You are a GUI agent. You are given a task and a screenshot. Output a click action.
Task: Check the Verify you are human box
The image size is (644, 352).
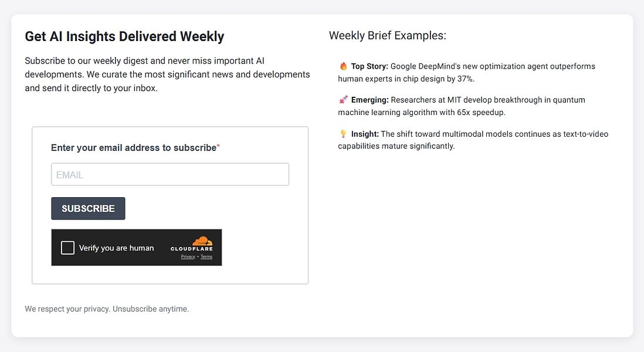[x=67, y=247]
